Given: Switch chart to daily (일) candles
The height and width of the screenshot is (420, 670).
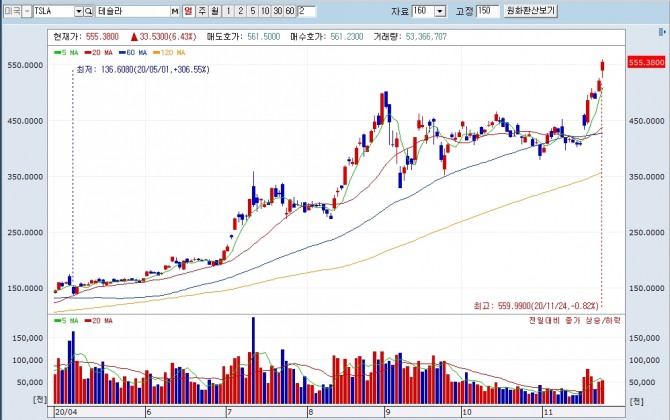Looking at the screenshot, I should pos(188,11).
